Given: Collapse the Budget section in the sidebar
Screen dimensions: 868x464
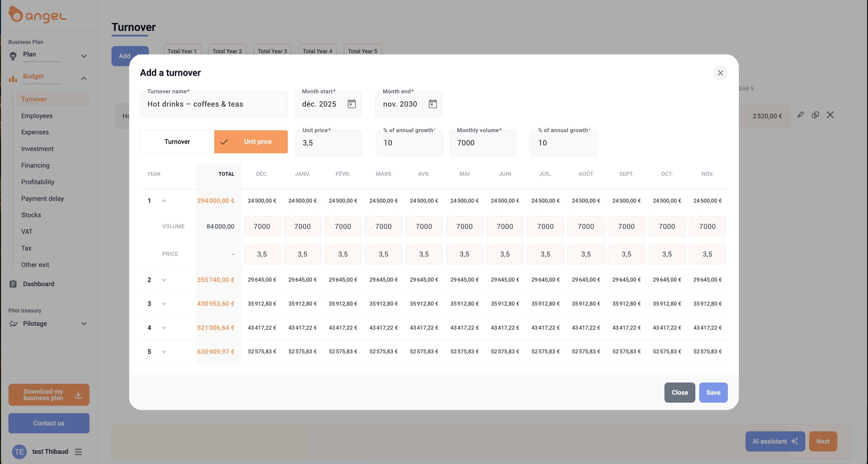Looking at the screenshot, I should [84, 78].
